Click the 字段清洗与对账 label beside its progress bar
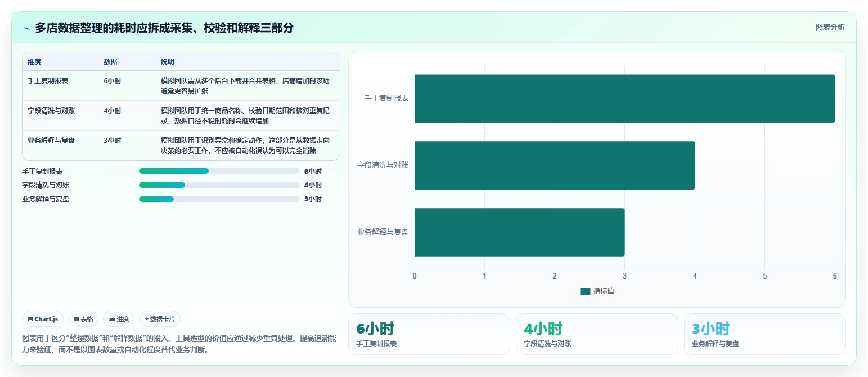The image size is (868, 377). coord(46,185)
